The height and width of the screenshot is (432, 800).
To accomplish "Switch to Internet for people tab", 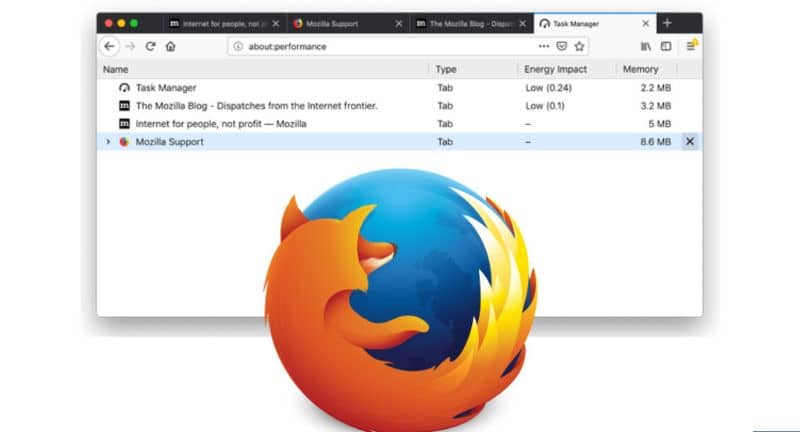I will [225, 23].
